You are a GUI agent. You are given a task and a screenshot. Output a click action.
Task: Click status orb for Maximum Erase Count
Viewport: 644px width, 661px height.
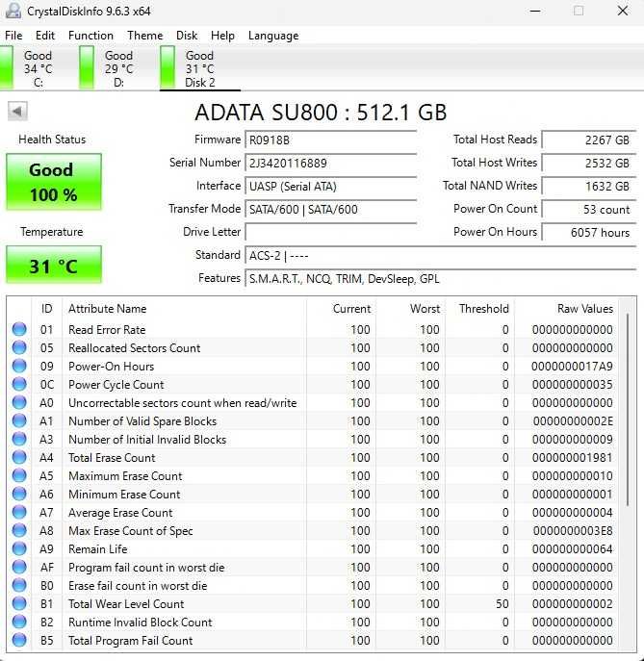(19, 475)
